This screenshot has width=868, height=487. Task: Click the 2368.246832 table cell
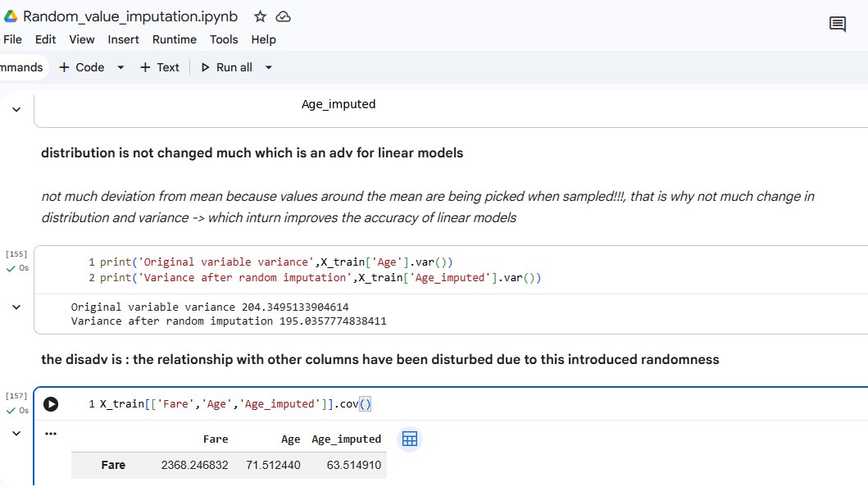(x=194, y=465)
